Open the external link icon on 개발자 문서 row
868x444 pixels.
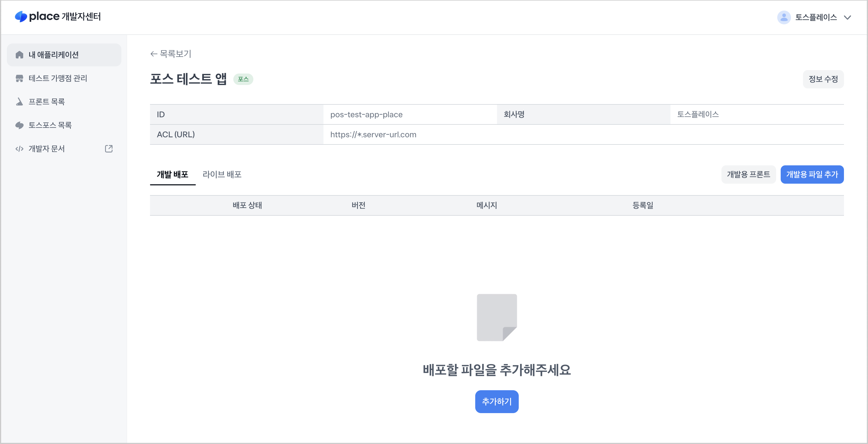[x=108, y=148]
